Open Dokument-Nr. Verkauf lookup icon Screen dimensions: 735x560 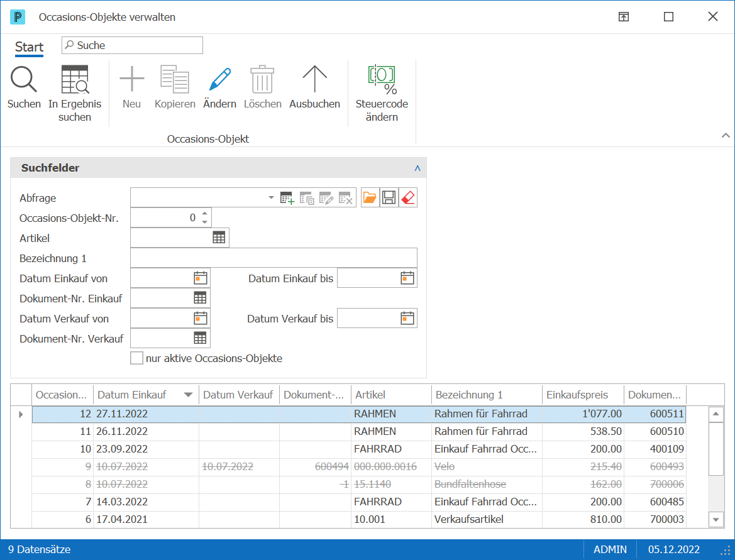200,338
